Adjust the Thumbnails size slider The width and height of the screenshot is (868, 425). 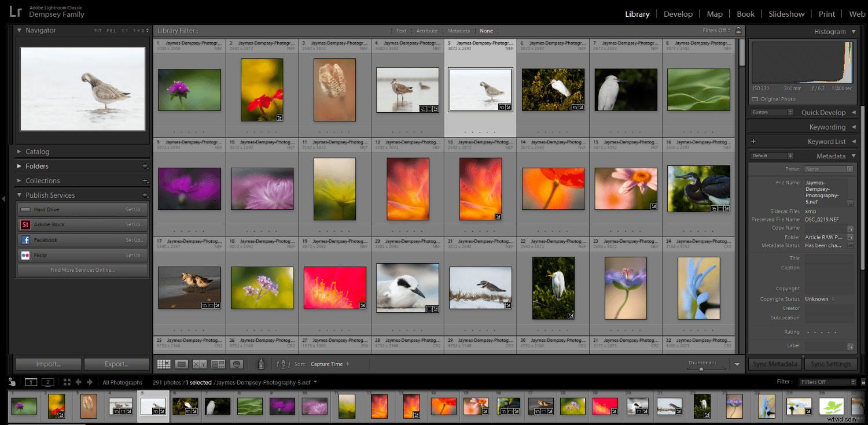pos(701,368)
